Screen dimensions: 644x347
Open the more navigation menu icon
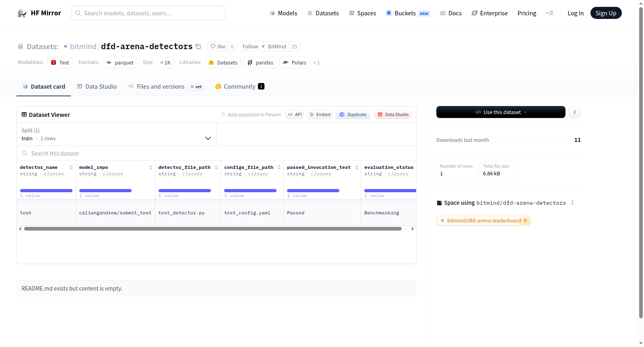coord(549,13)
